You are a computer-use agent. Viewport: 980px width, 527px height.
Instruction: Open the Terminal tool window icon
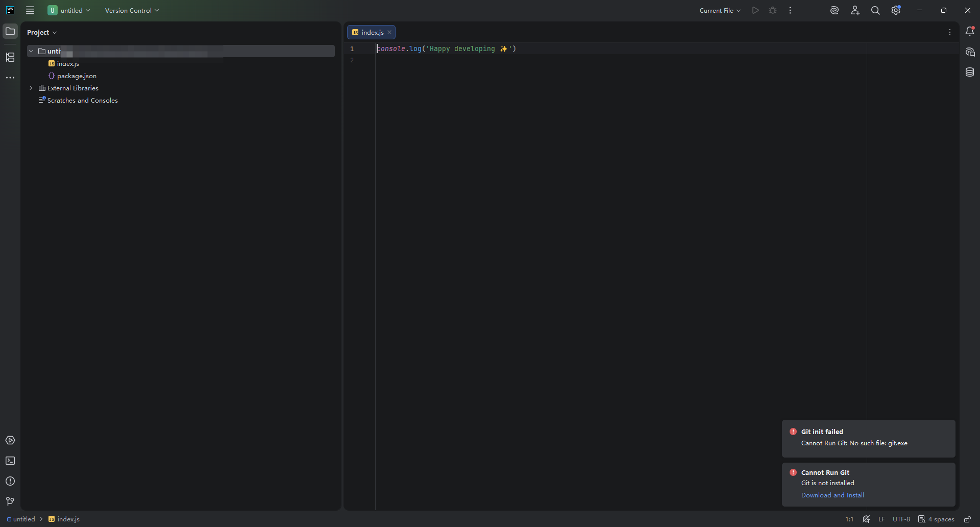(10, 461)
